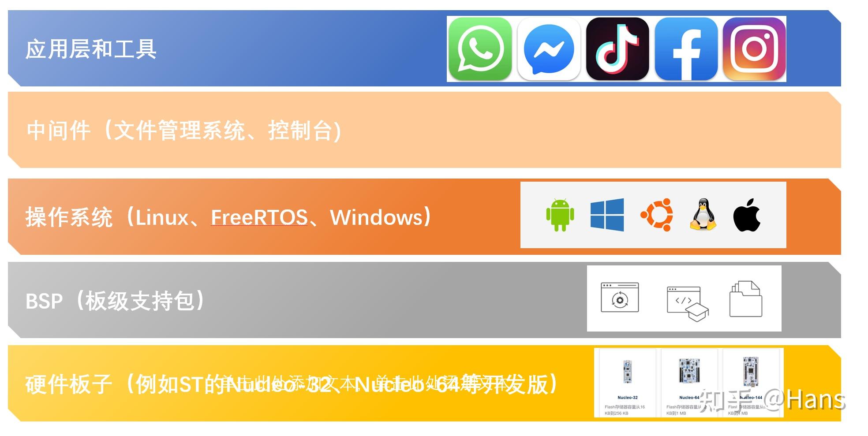Image resolution: width=868 pixels, height=436 pixels.
Task: Click the 应用层和工具 layer label
Action: [x=91, y=49]
